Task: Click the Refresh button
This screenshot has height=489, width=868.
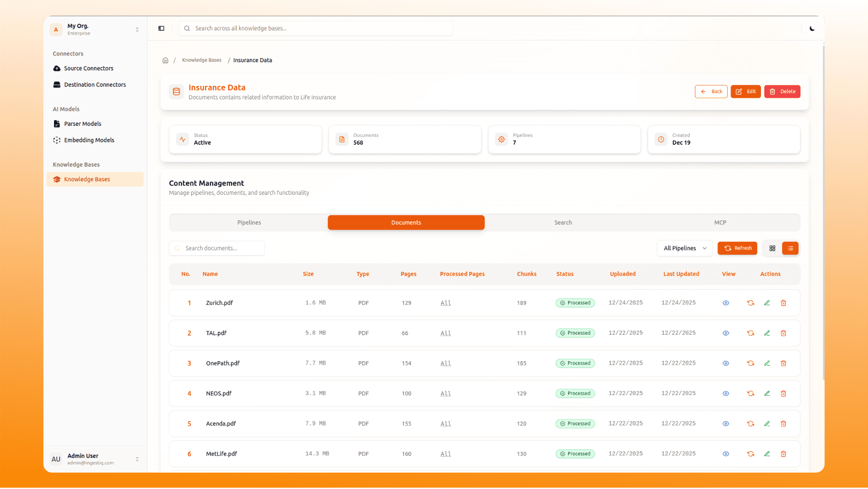Action: tap(737, 248)
